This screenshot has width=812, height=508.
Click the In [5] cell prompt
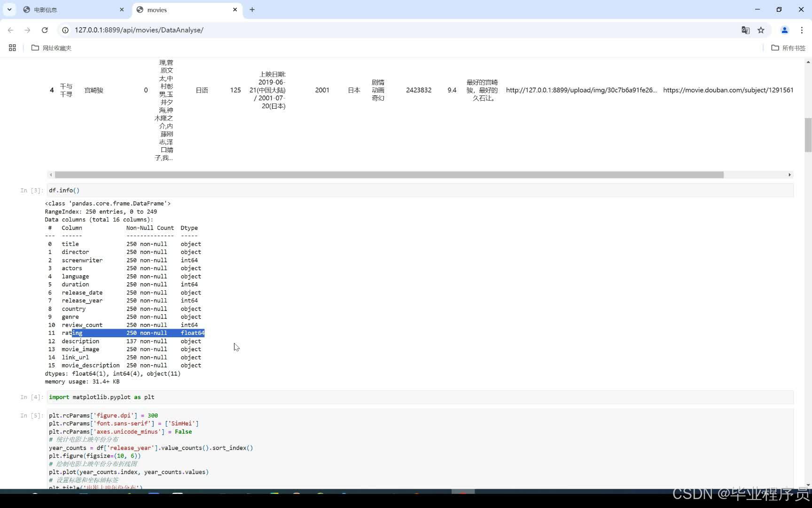31,415
